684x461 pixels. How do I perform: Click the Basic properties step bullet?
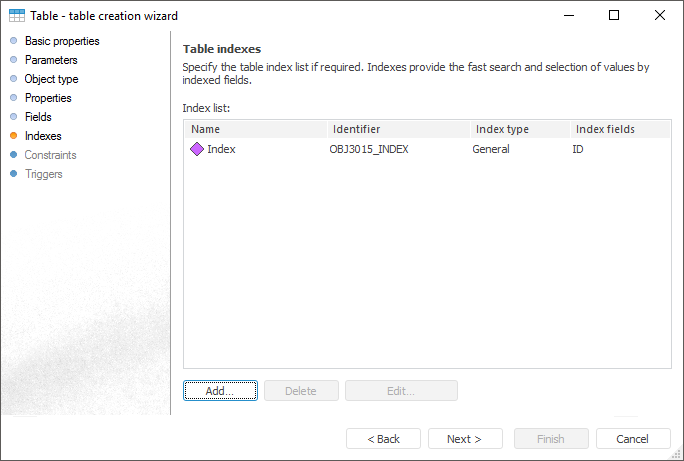13,41
